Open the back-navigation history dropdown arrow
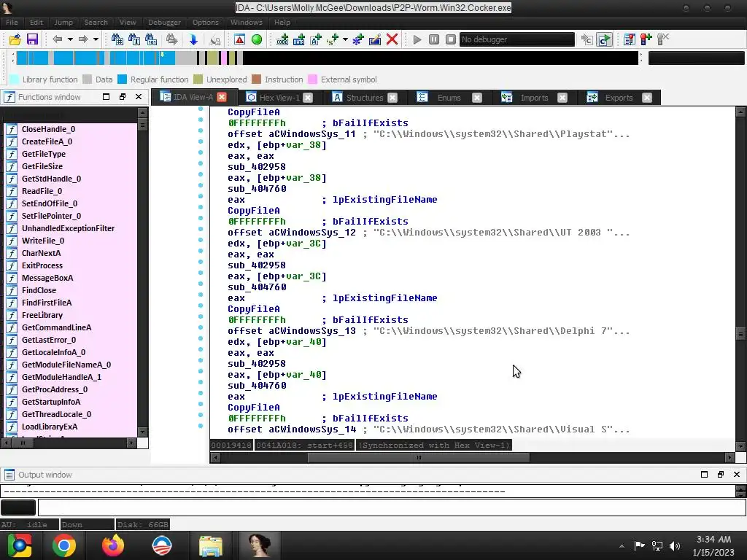Viewport: 747px width, 560px height. point(70,39)
